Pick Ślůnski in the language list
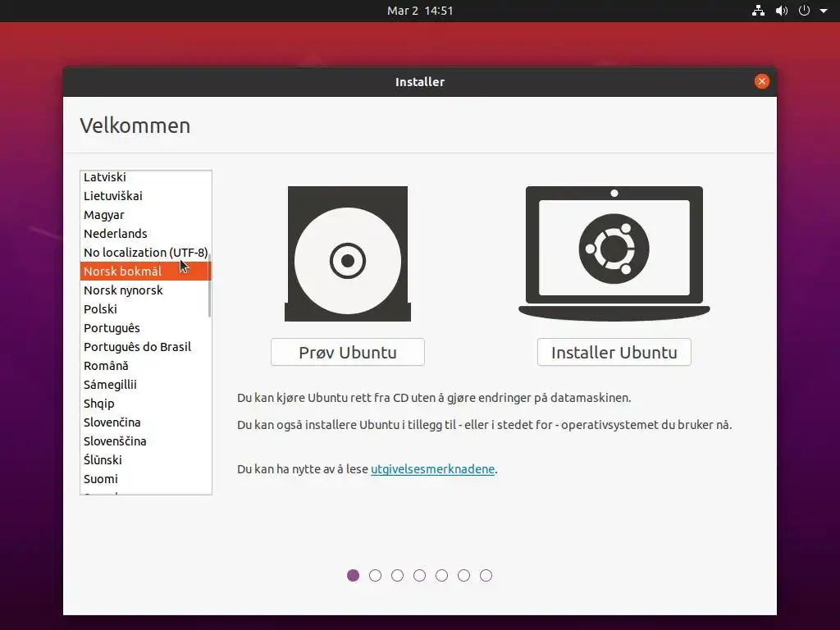The width and height of the screenshot is (840, 630). 144,460
